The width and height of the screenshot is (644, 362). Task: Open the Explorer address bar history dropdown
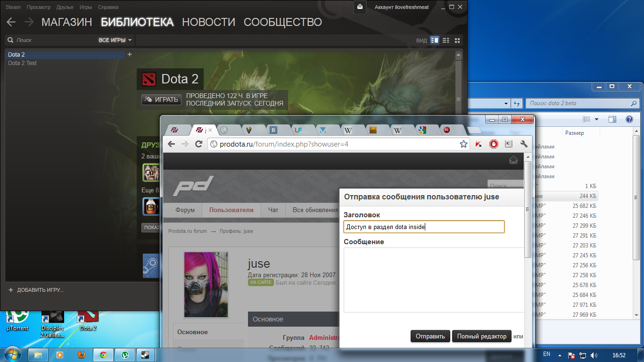click(506, 103)
